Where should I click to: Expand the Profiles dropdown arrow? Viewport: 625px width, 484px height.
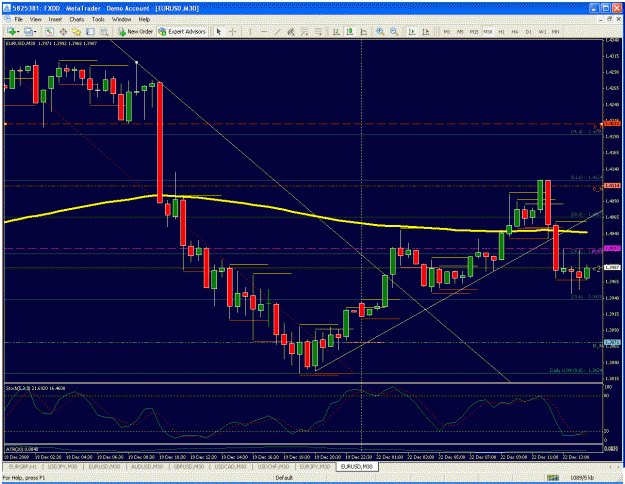coord(35,31)
